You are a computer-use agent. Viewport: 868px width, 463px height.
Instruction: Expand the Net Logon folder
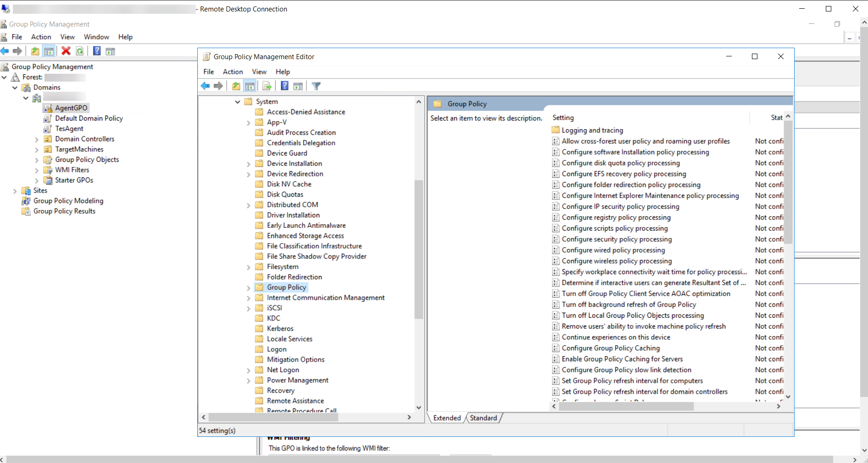[x=249, y=370]
